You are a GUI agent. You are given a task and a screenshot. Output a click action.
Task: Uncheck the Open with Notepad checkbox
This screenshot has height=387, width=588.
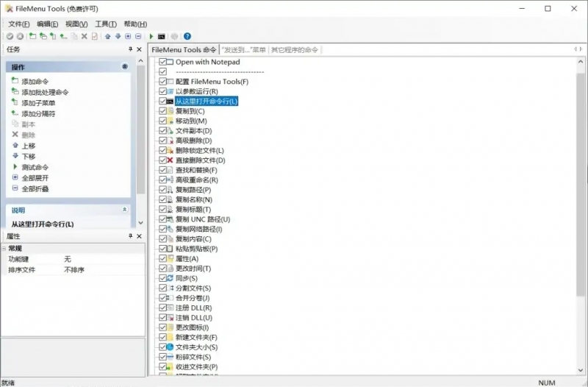click(162, 62)
